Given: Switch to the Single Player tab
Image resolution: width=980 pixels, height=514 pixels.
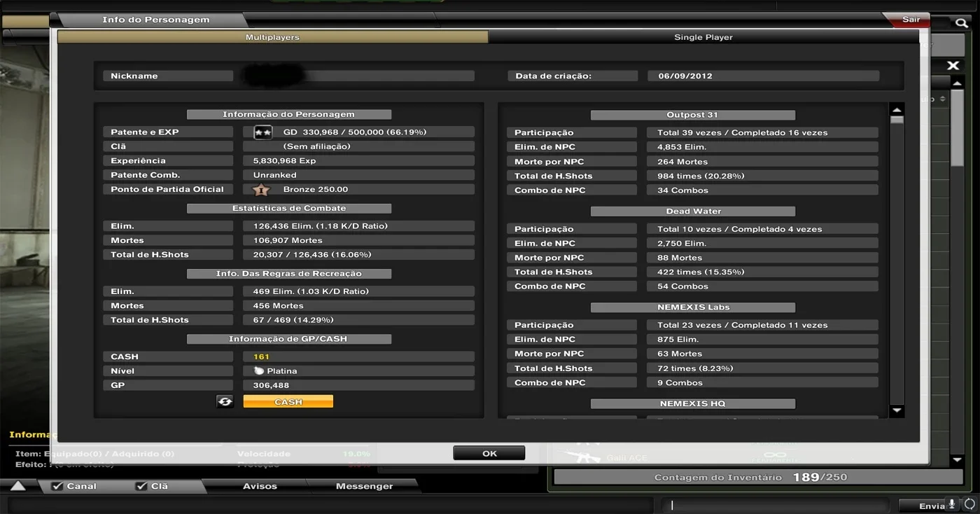Looking at the screenshot, I should pyautogui.click(x=703, y=37).
